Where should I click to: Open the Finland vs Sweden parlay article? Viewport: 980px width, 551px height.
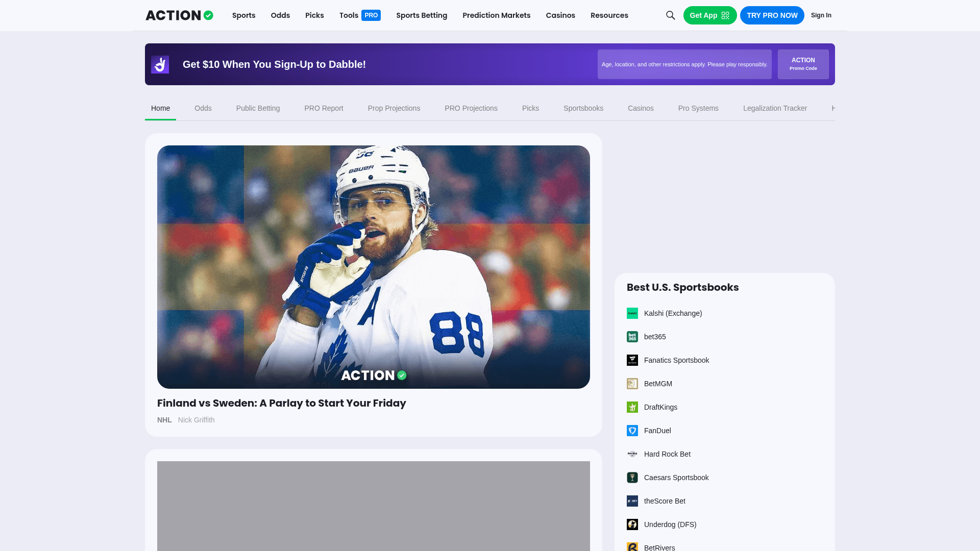[281, 403]
